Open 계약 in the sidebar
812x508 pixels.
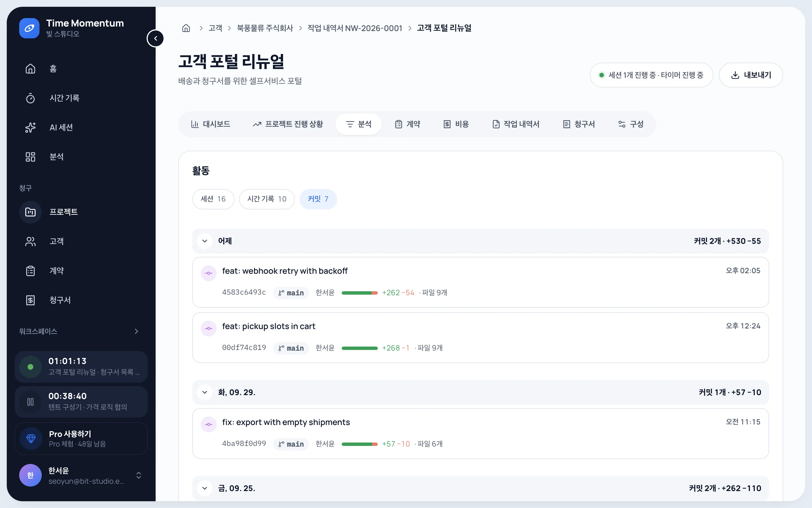[x=81, y=270]
